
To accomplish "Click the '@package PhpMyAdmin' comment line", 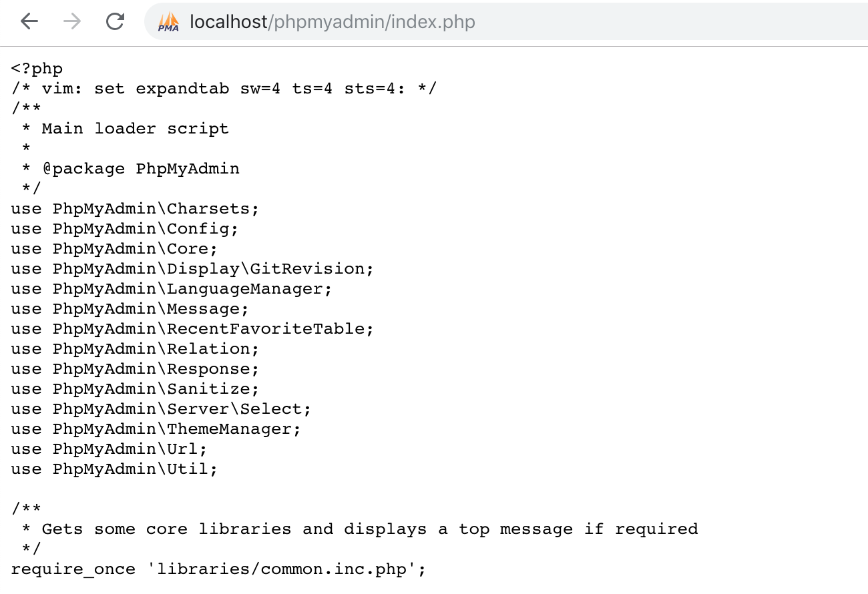I will 131,169.
